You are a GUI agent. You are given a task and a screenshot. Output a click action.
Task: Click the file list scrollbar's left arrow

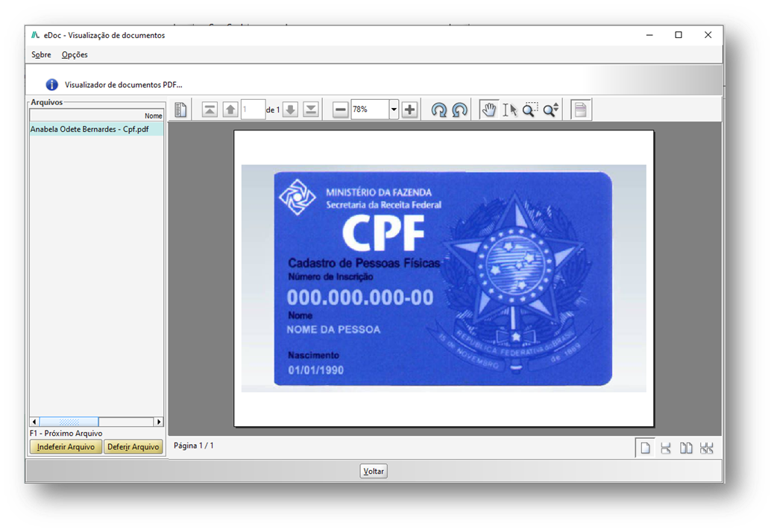coord(34,422)
